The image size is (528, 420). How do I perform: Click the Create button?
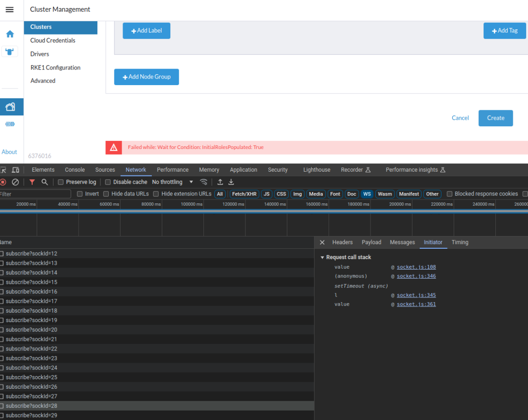[495, 118]
